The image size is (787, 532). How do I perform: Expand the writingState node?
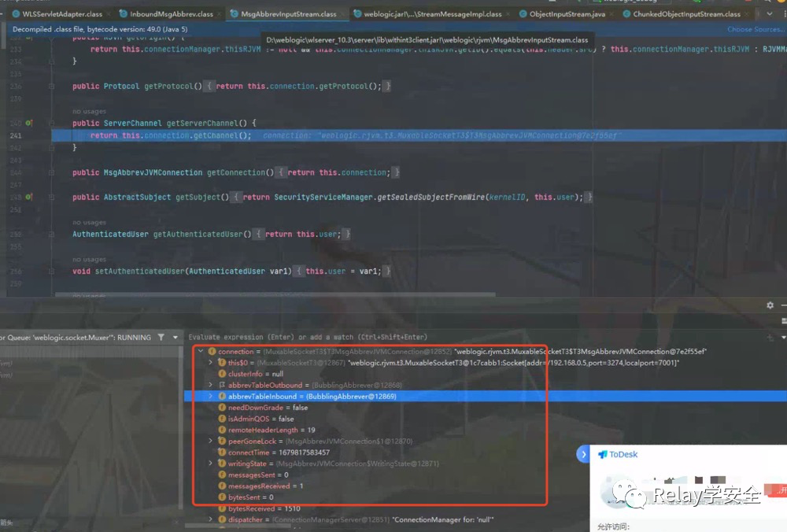point(211,464)
